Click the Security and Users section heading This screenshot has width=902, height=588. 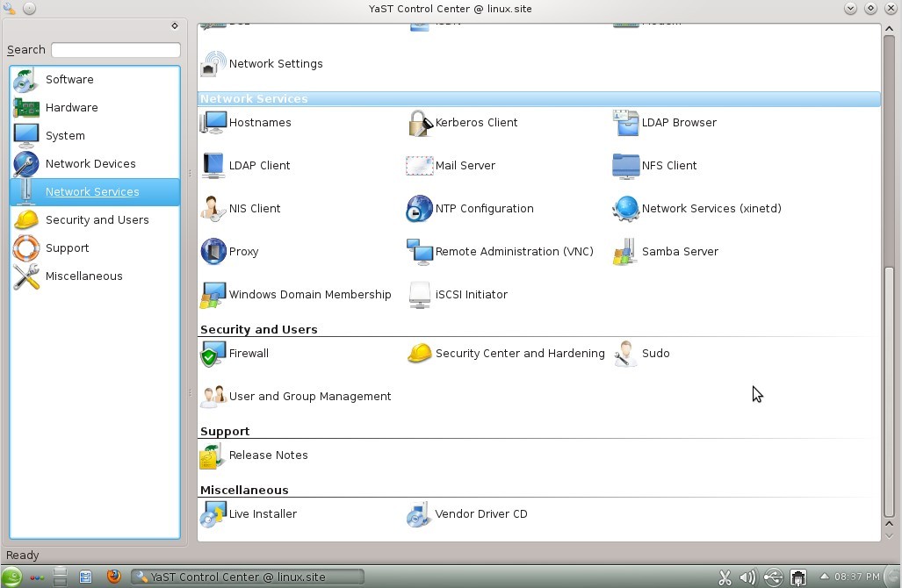[259, 330]
